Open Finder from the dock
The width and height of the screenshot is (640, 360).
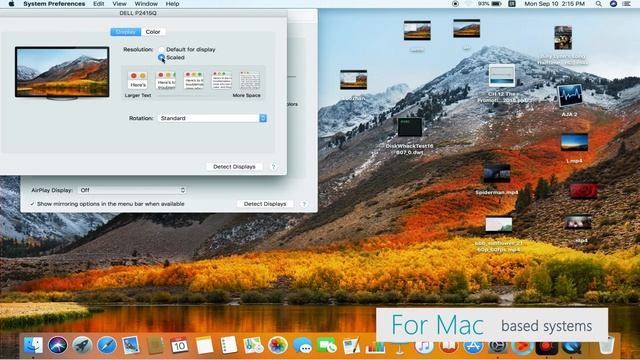click(33, 345)
